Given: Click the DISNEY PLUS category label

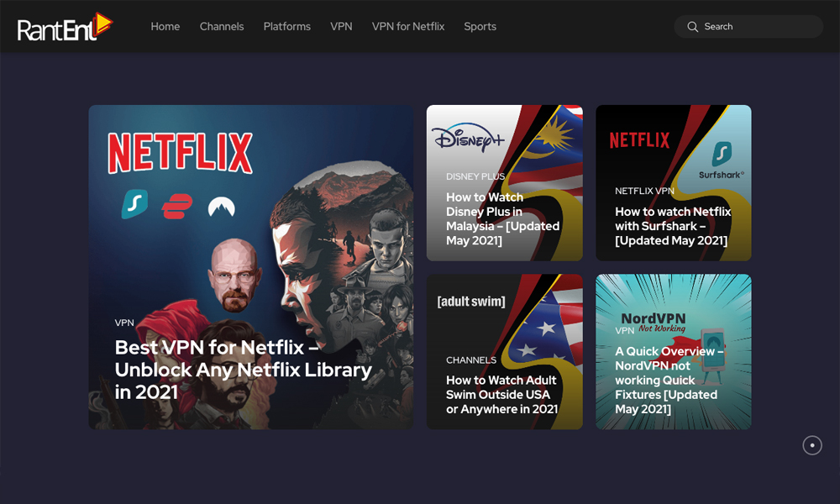Looking at the screenshot, I should point(475,176).
